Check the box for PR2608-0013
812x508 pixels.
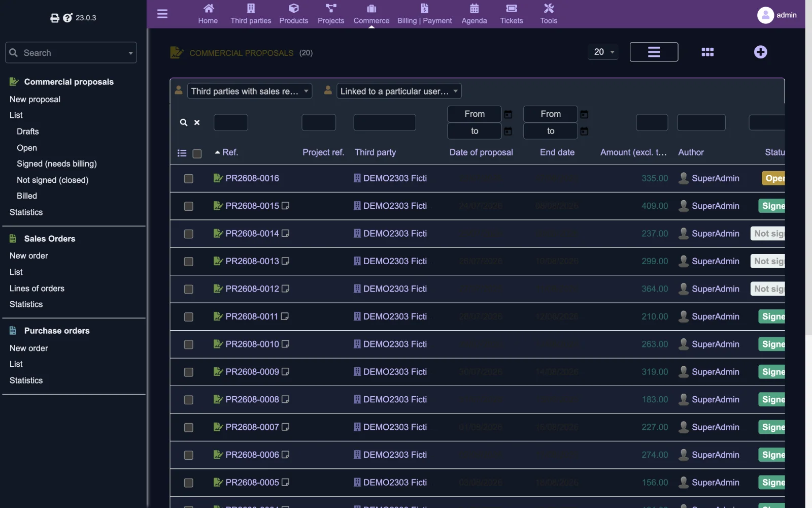point(189,262)
